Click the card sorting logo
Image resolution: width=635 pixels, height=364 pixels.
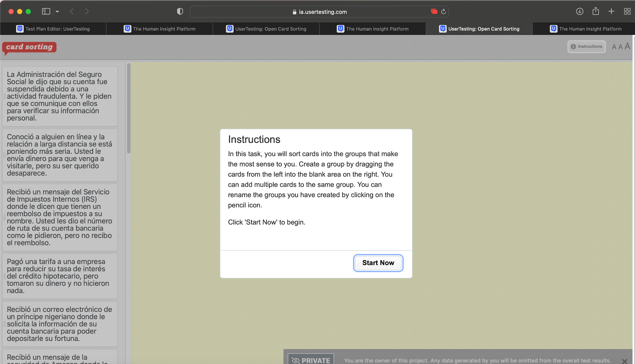[x=29, y=47]
